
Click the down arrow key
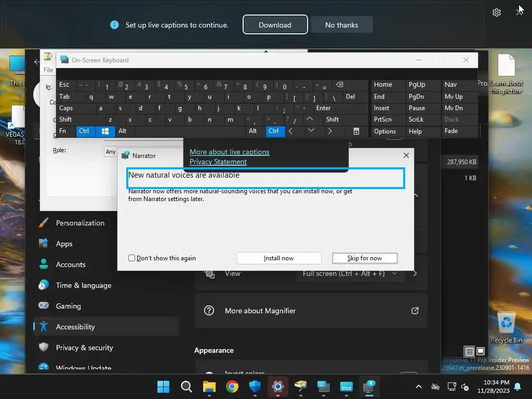point(314,131)
